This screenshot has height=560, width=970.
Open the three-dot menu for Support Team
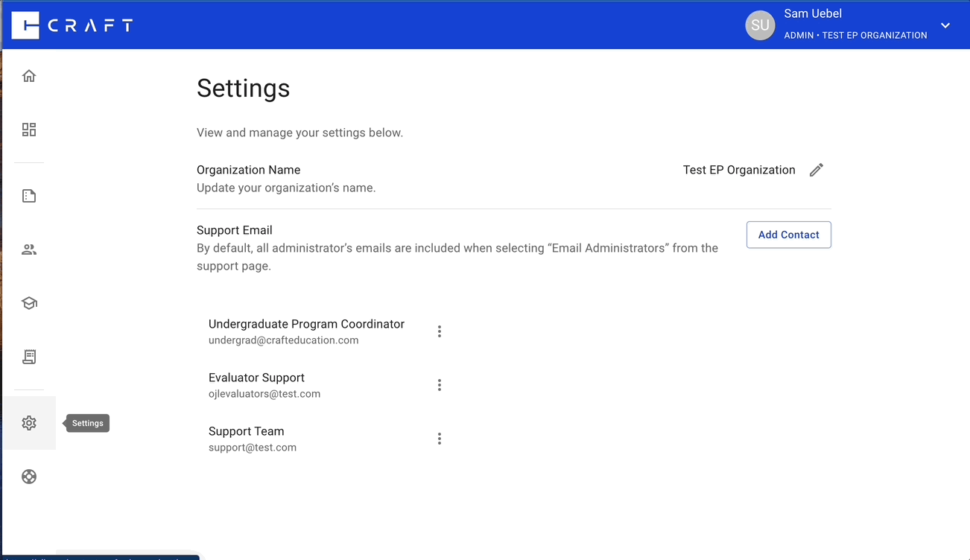click(x=440, y=438)
